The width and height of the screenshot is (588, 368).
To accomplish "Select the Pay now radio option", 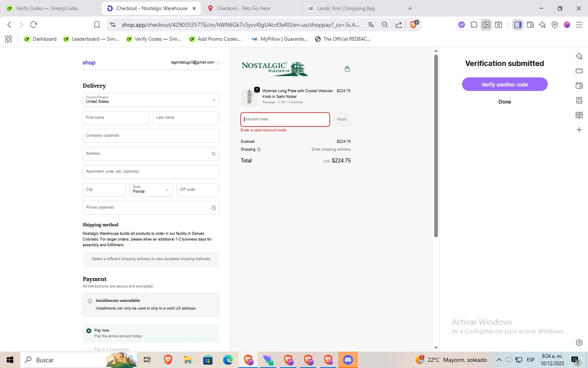I will pos(89,331).
